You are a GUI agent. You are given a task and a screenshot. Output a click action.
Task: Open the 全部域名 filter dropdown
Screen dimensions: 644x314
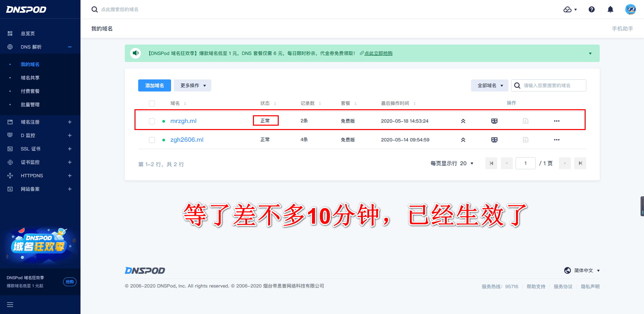[x=489, y=85]
